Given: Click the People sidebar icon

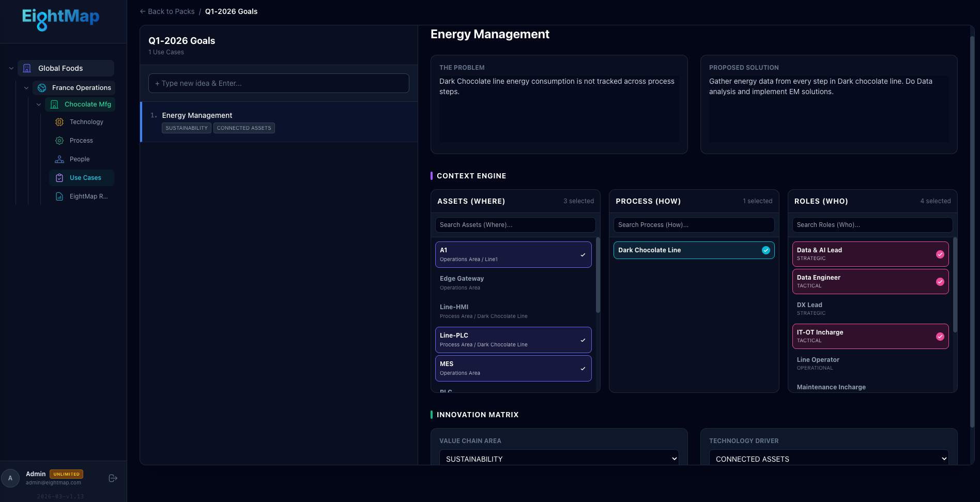Looking at the screenshot, I should click(x=59, y=159).
